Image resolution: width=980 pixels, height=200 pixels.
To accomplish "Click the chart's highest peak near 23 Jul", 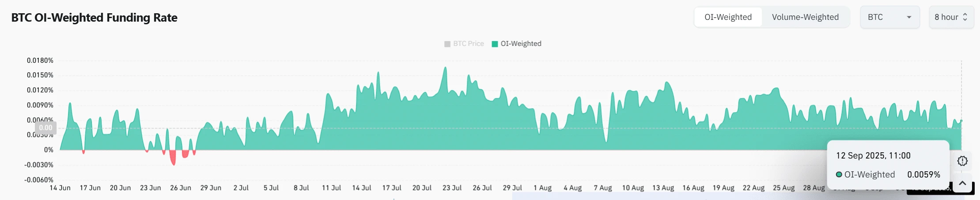I will [445, 68].
